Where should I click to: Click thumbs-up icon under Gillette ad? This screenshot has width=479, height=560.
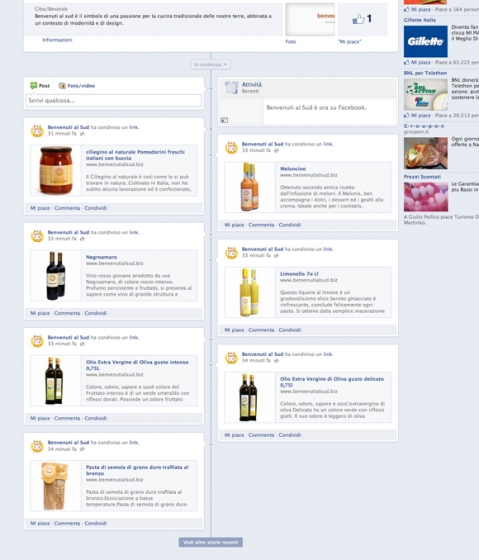point(407,62)
